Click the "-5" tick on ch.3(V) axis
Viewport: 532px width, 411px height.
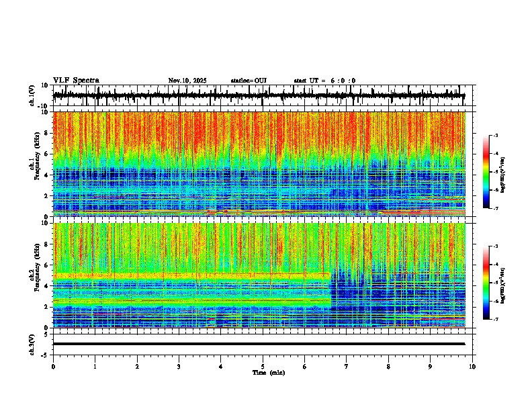[x=46, y=355]
